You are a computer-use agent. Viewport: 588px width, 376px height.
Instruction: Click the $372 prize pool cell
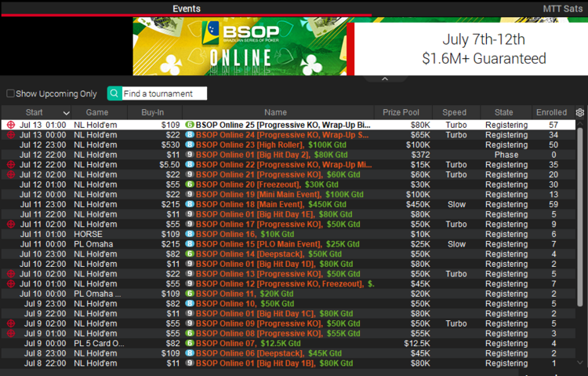(420, 155)
